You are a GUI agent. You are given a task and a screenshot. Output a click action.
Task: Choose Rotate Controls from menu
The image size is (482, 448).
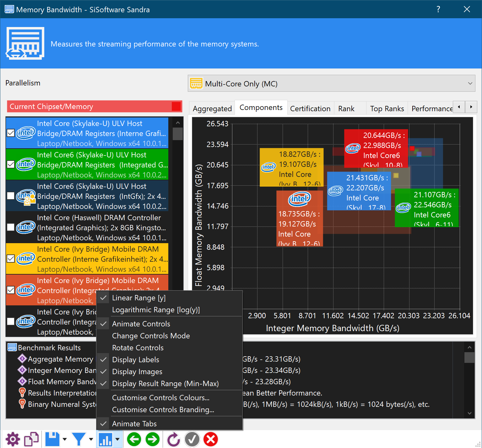pyautogui.click(x=169, y=347)
